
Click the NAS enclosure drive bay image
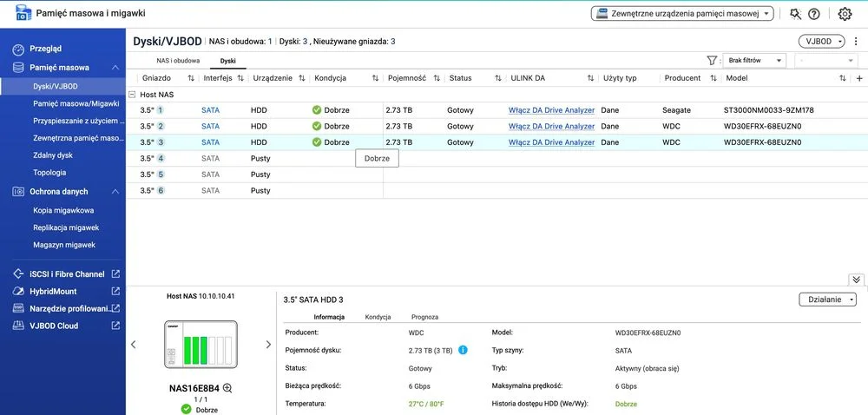tap(201, 344)
